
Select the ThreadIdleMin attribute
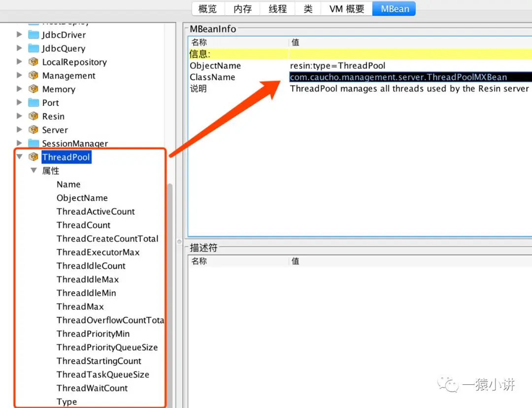pyautogui.click(x=86, y=293)
